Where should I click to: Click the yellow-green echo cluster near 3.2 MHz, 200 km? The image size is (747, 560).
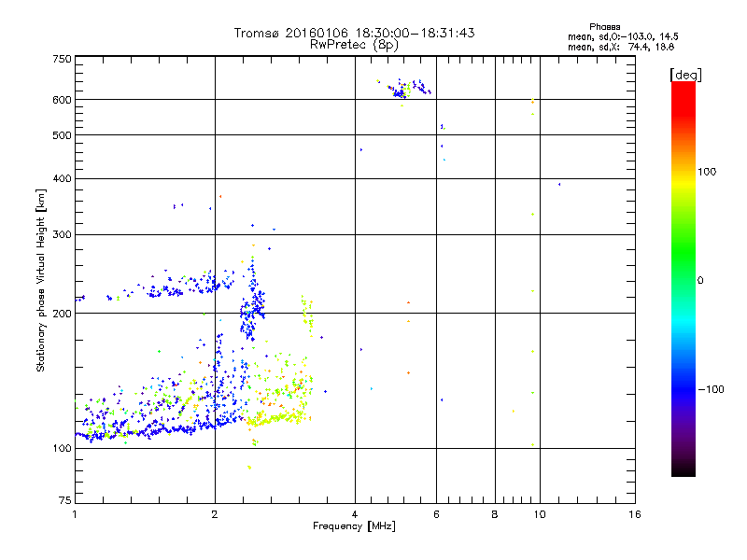point(308,315)
